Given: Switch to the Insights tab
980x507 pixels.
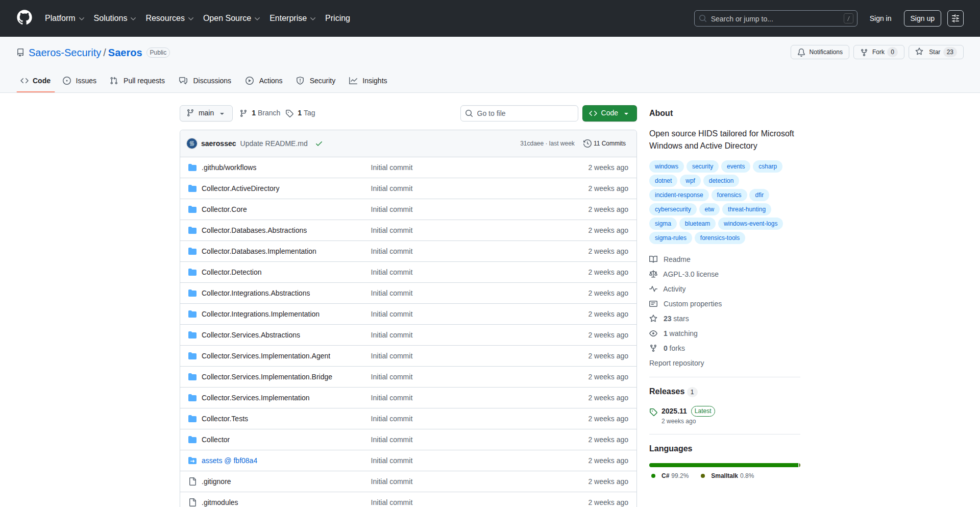Looking at the screenshot, I should (368, 81).
